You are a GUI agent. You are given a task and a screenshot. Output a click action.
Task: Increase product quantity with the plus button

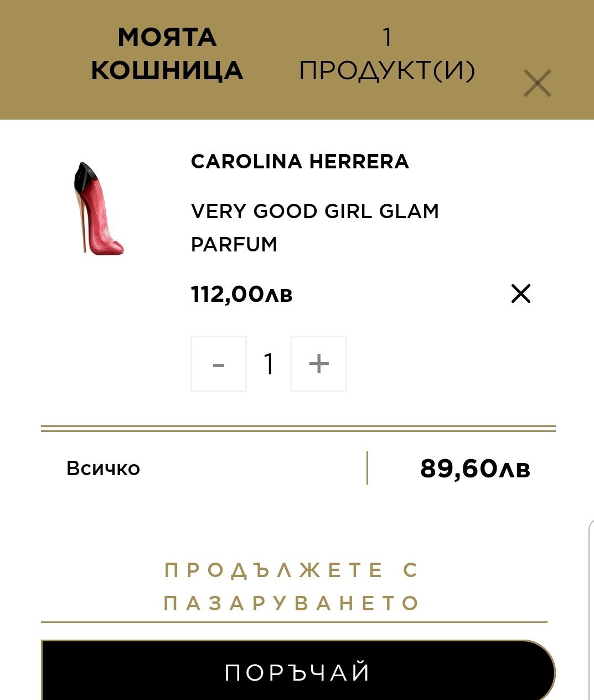[319, 364]
